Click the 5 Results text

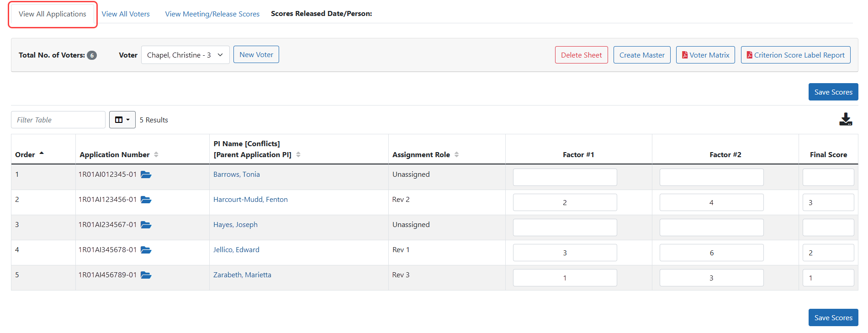coord(154,120)
